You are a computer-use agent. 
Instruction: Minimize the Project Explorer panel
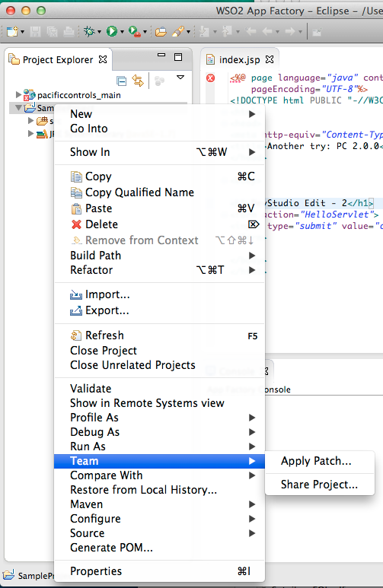click(x=161, y=55)
